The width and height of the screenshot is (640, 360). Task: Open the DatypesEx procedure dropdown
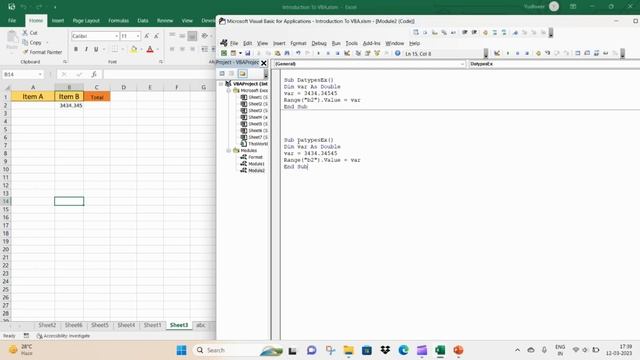point(553,64)
